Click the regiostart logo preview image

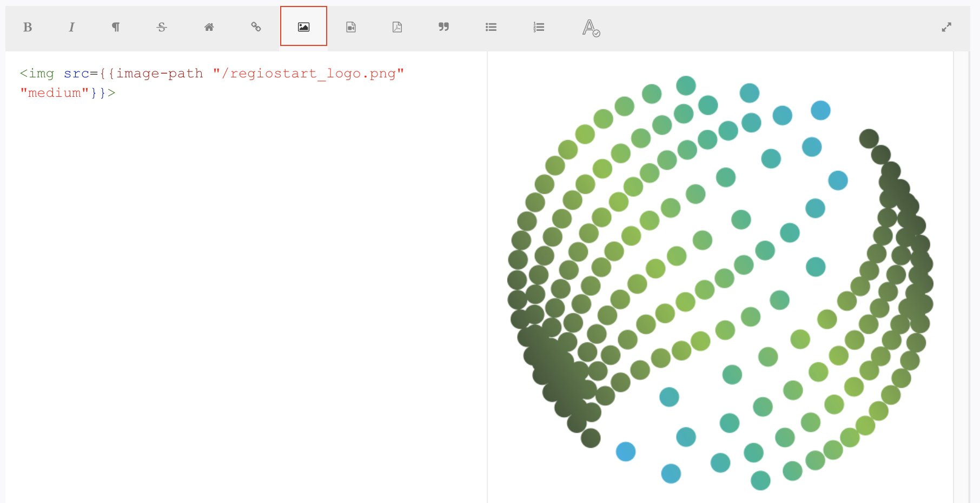719,281
